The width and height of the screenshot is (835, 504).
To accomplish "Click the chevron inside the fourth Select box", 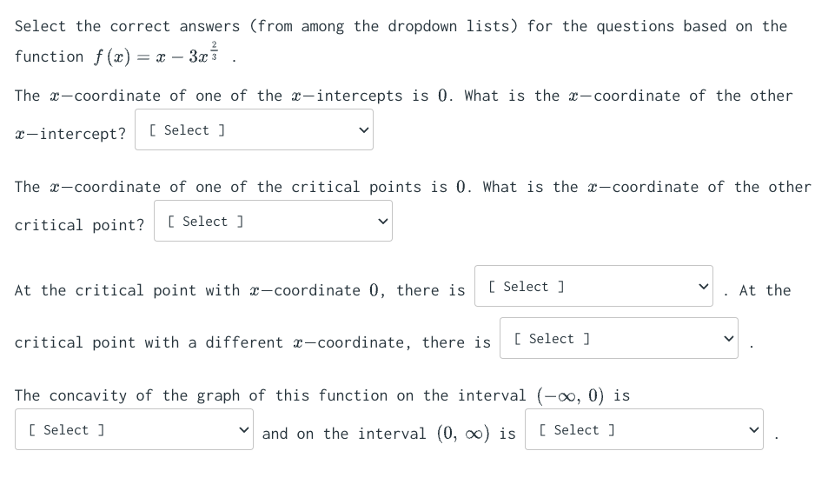I will (728, 338).
